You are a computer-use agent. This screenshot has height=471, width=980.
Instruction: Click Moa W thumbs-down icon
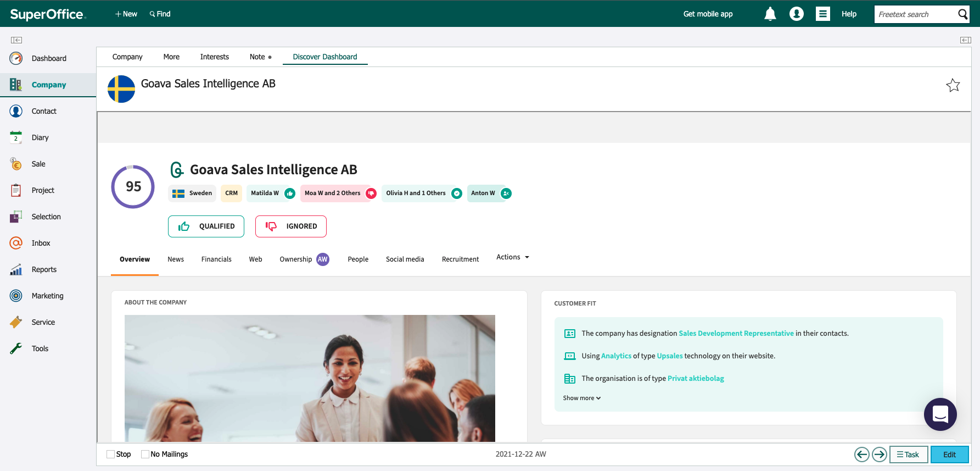[371, 193]
